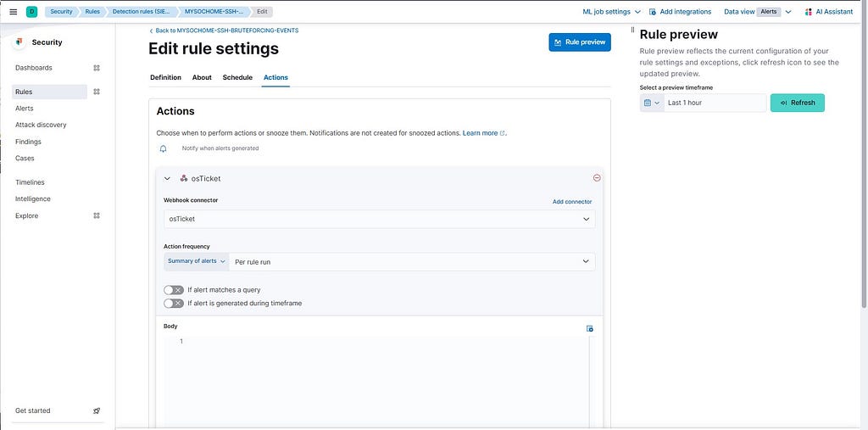Viewport: 868px width, 430px height.
Task: Open the Summary of alerts dropdown
Action: (x=197, y=261)
